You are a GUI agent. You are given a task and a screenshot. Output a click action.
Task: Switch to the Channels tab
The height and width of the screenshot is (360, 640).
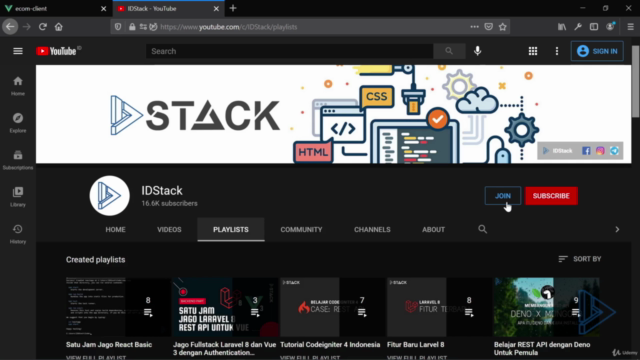pos(372,229)
